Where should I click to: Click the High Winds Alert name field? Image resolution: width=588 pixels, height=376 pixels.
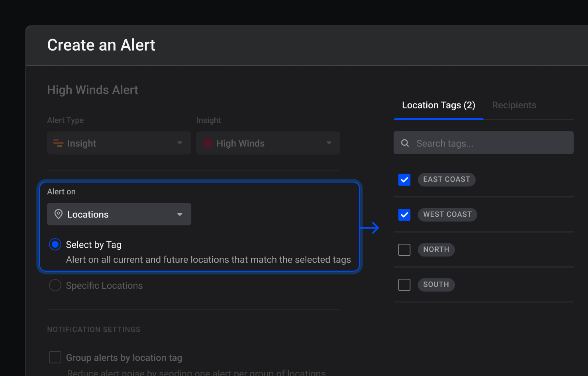tap(92, 90)
